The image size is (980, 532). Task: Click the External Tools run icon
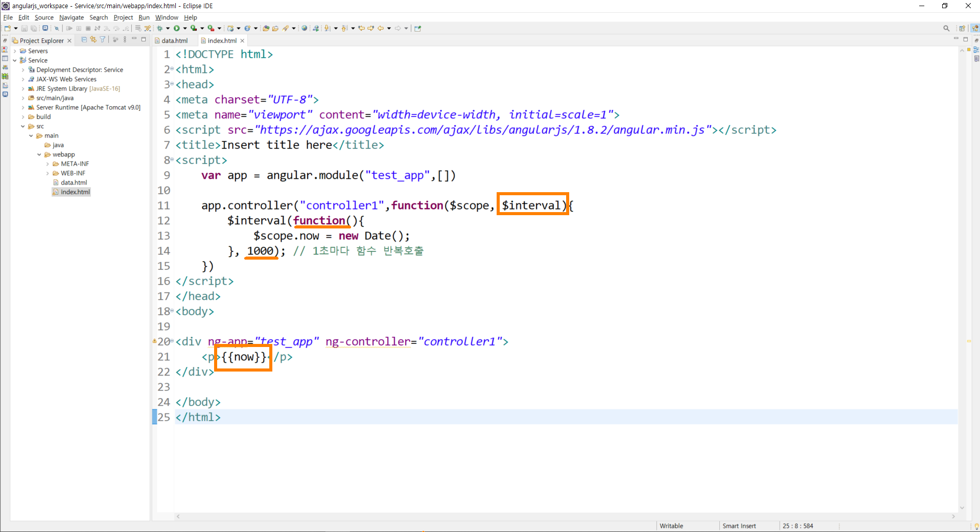[x=211, y=29]
